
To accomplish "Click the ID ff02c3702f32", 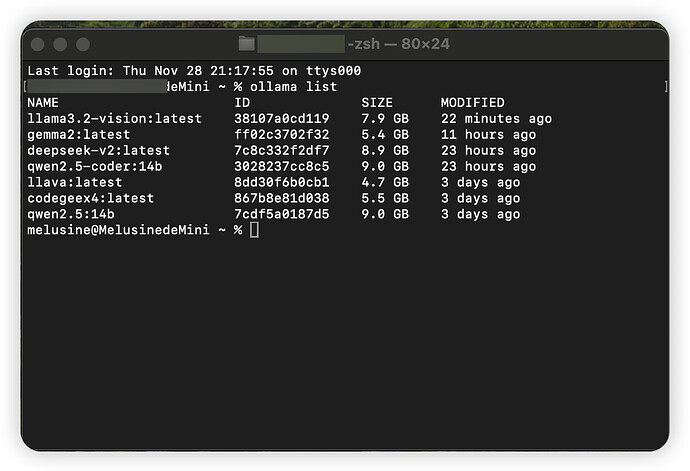I will click(x=282, y=134).
